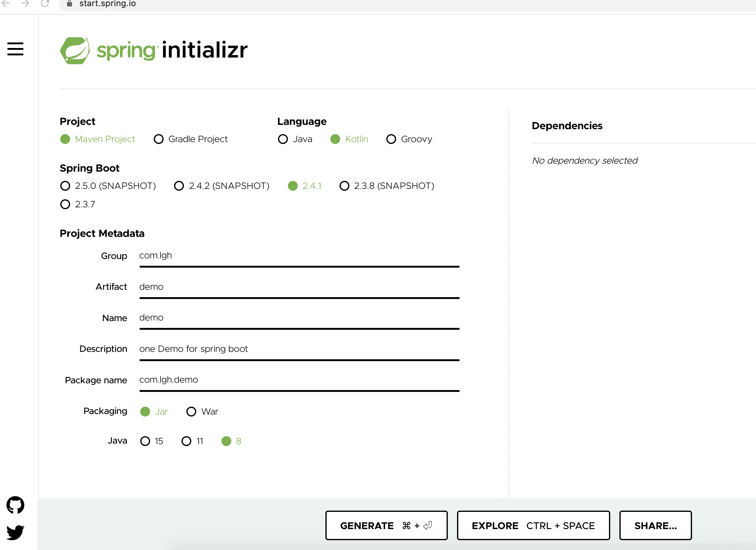Focus the Description input field
The width and height of the screenshot is (756, 550).
tap(299, 349)
